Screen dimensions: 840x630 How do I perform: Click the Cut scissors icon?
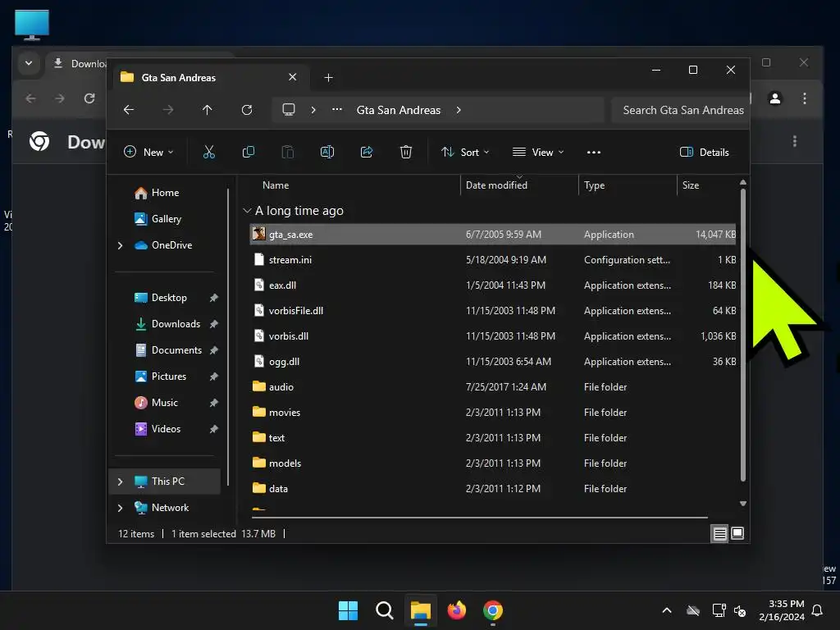[209, 152]
